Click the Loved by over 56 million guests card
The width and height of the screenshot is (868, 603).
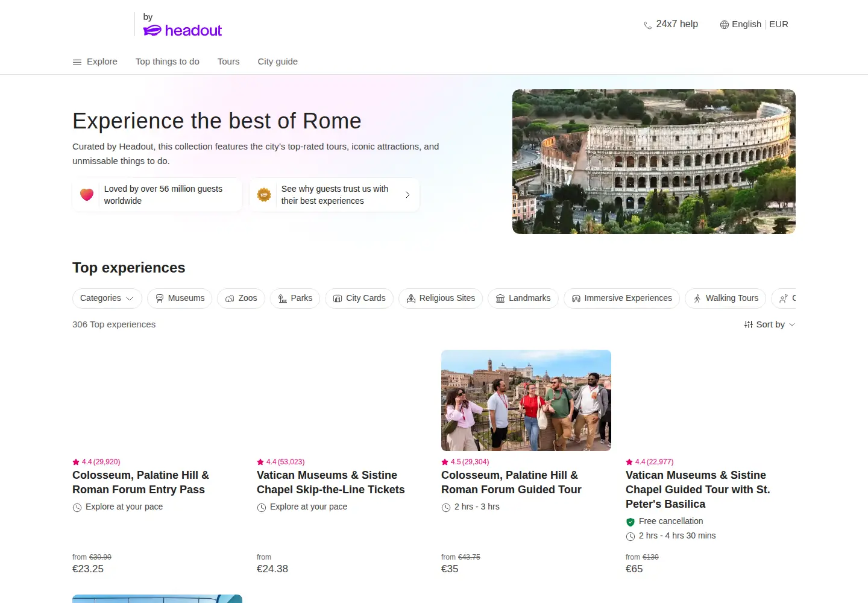click(157, 195)
